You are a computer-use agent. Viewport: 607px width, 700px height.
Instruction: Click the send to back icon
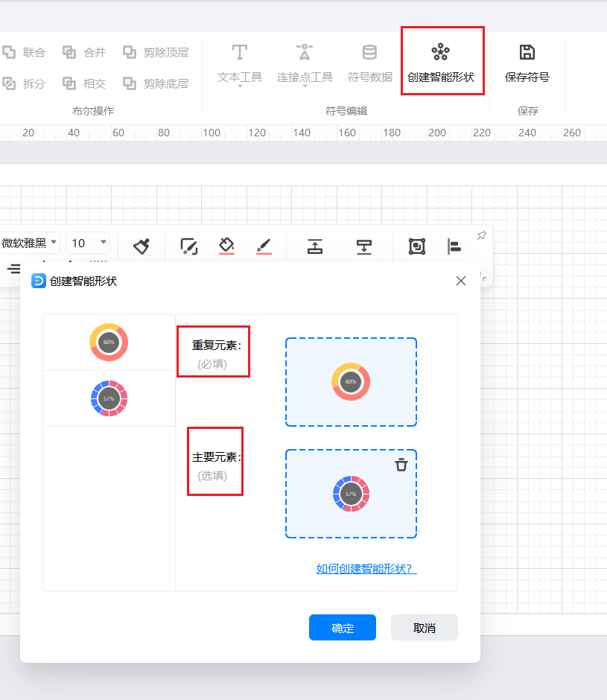tap(363, 246)
